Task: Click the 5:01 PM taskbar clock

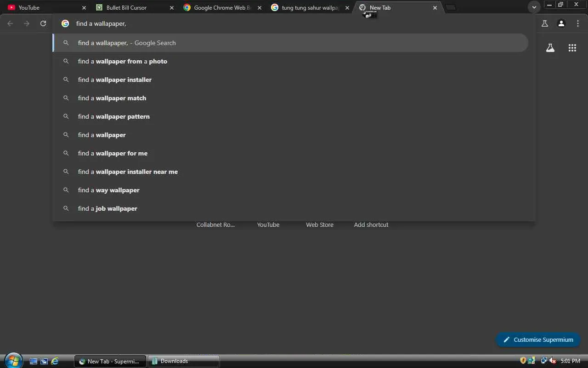Action: point(571,361)
